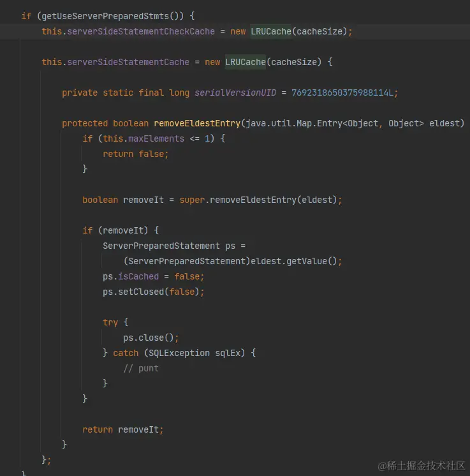The image size is (470, 476).
Task: Click ServerPreparedStatement in 'ps =' declaration
Action: point(161,246)
